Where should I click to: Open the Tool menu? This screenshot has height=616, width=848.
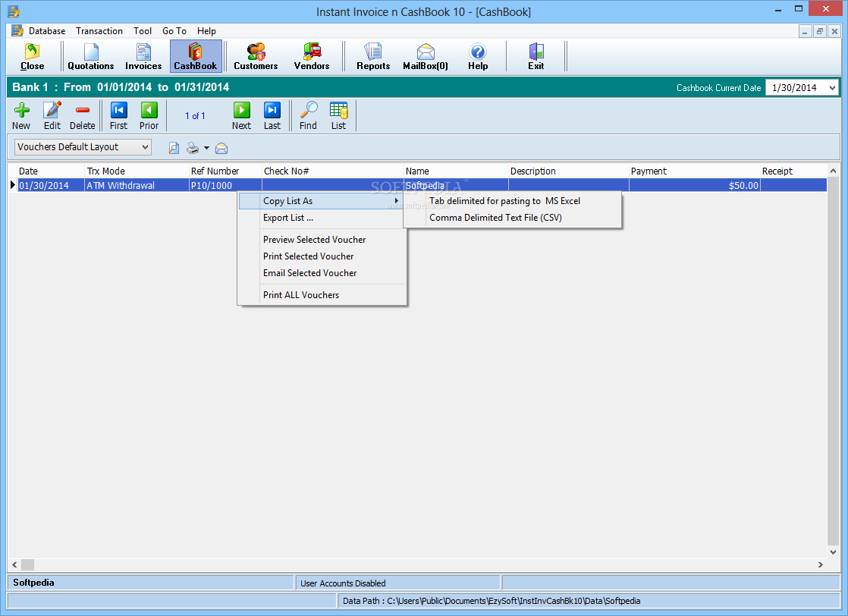pyautogui.click(x=143, y=31)
